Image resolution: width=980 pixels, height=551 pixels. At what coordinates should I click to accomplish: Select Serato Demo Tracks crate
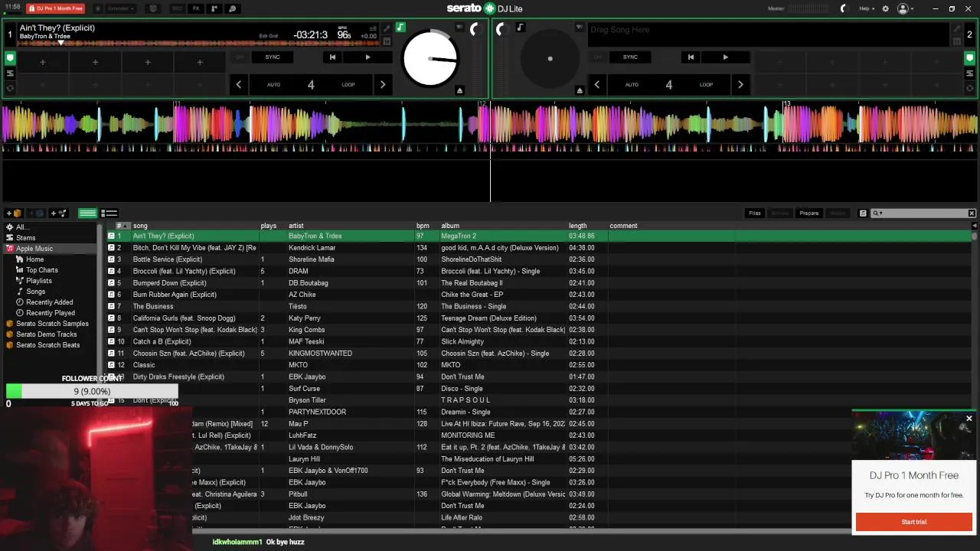[x=46, y=334]
